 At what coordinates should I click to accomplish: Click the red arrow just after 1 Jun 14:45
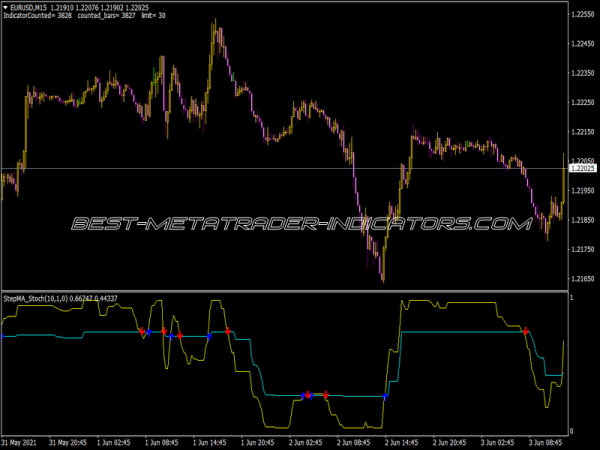point(228,330)
